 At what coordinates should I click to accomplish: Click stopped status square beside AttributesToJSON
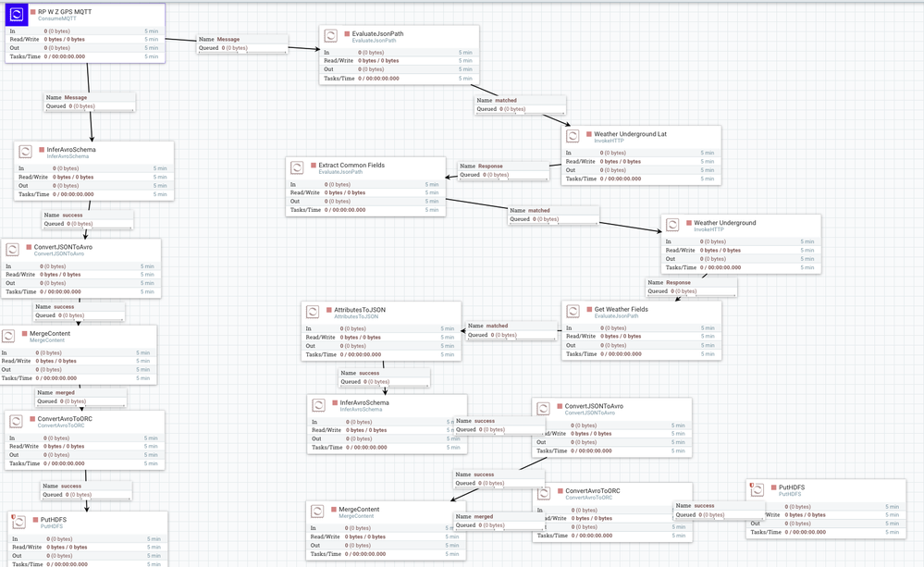pyautogui.click(x=329, y=310)
